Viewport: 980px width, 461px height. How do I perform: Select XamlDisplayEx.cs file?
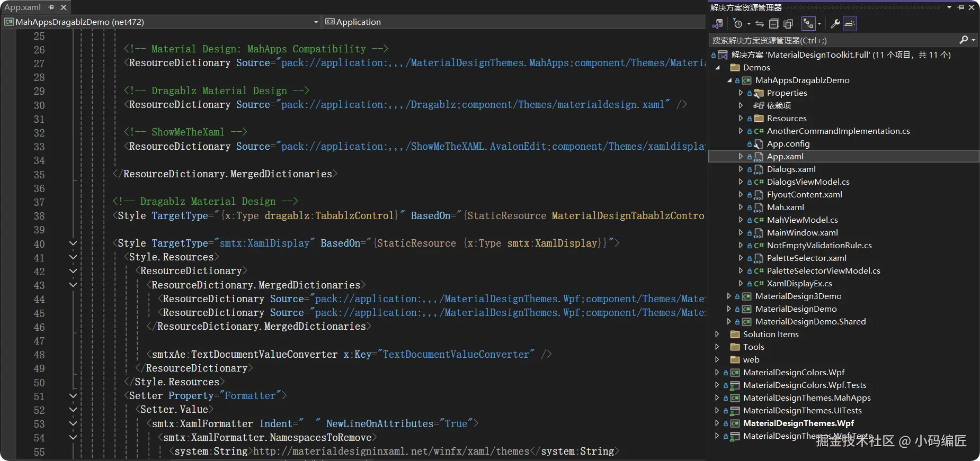799,284
